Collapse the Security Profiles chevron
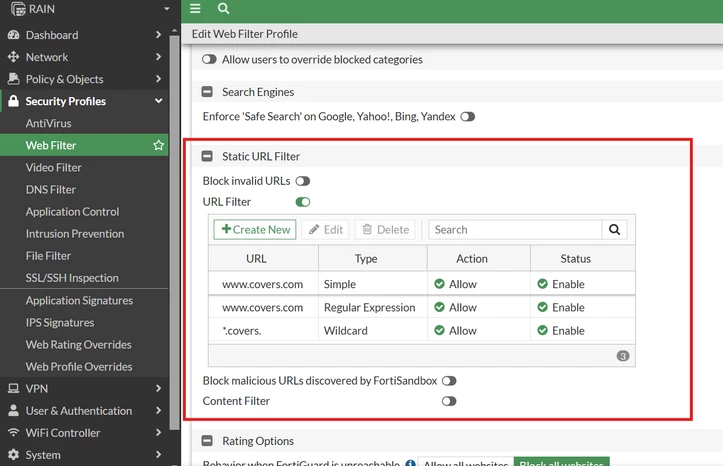Screen dimensions: 723x466 (159, 101)
